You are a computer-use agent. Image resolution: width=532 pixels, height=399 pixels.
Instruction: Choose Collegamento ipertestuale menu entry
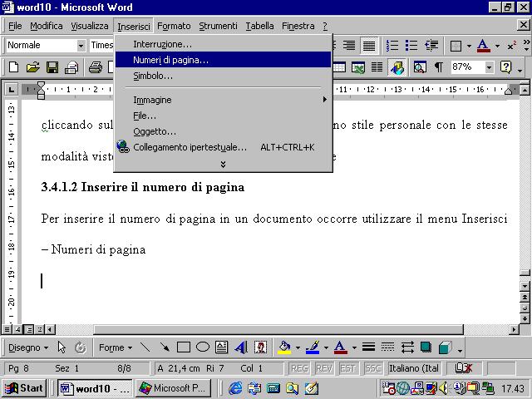[223, 147]
